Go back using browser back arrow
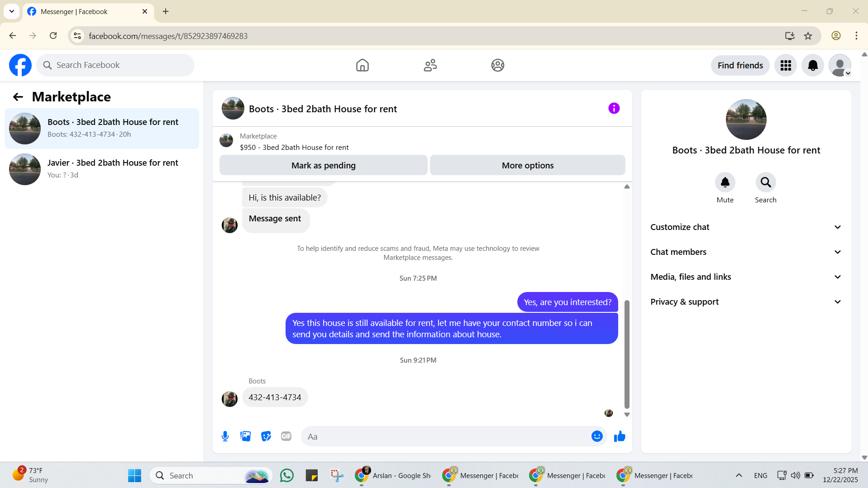Screen dimensions: 868x488 click(13, 36)
